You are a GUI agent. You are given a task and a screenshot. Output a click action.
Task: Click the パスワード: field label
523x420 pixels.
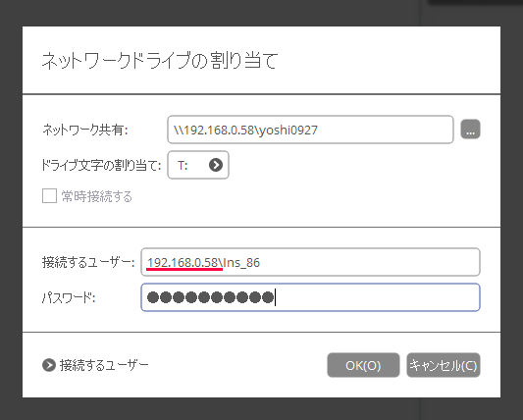pyautogui.click(x=69, y=297)
